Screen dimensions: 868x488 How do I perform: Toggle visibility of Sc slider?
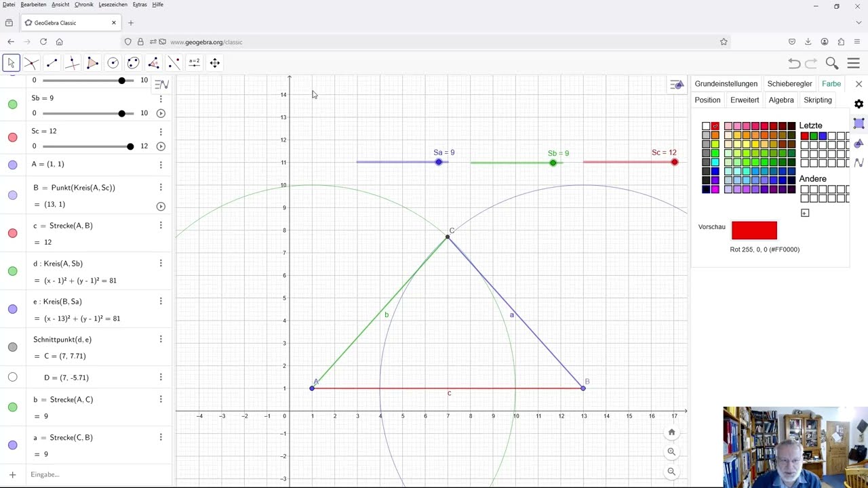tap(12, 138)
